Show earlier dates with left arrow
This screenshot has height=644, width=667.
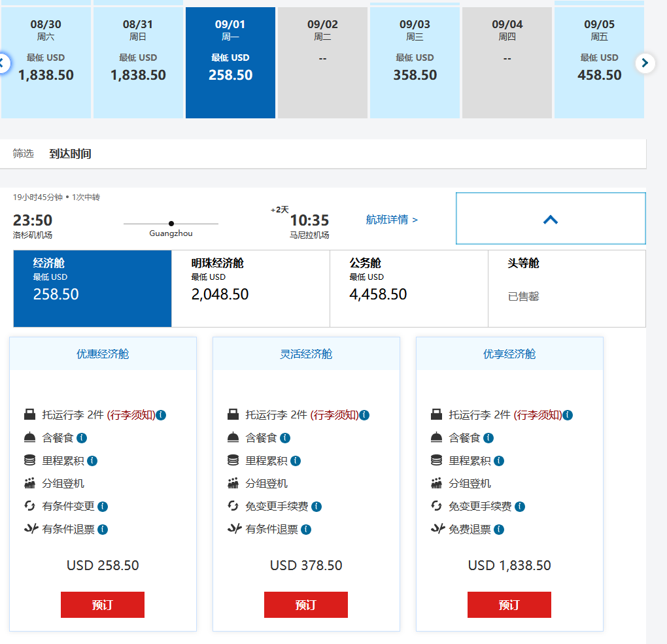pyautogui.click(x=3, y=63)
